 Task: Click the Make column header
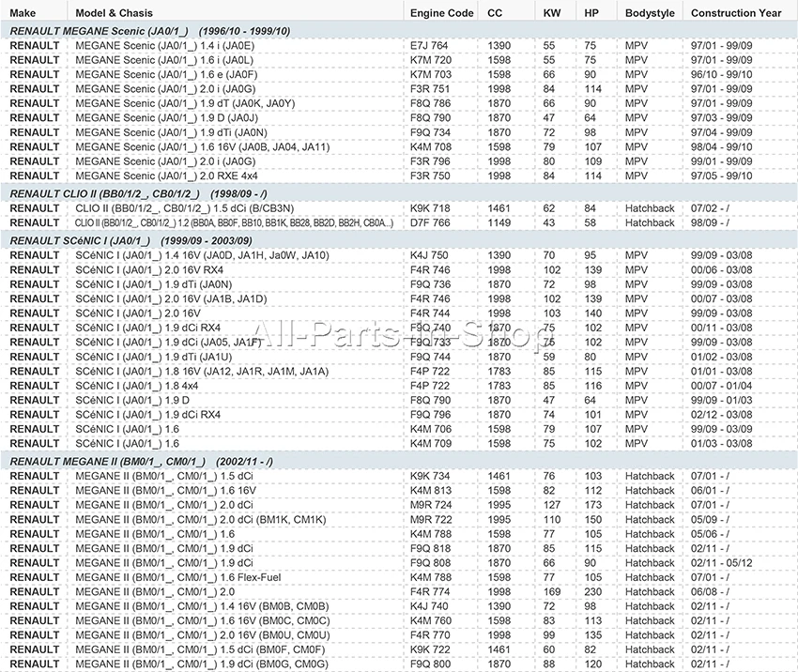pos(23,13)
